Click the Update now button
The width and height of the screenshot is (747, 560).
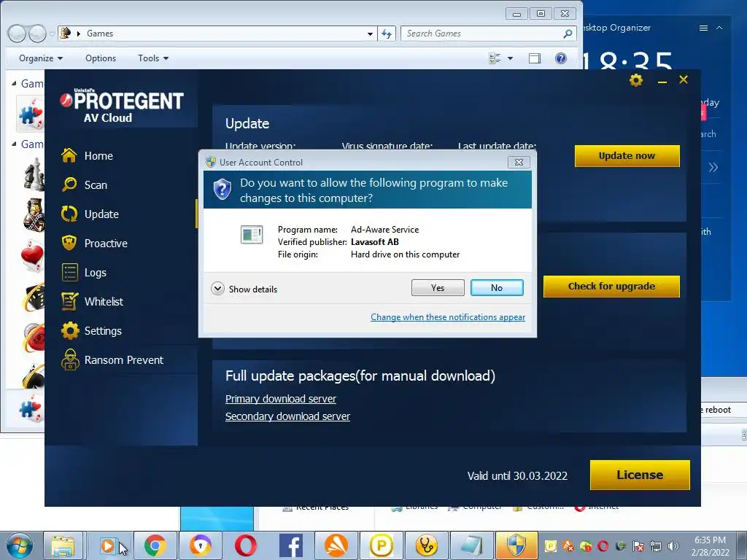[627, 156]
